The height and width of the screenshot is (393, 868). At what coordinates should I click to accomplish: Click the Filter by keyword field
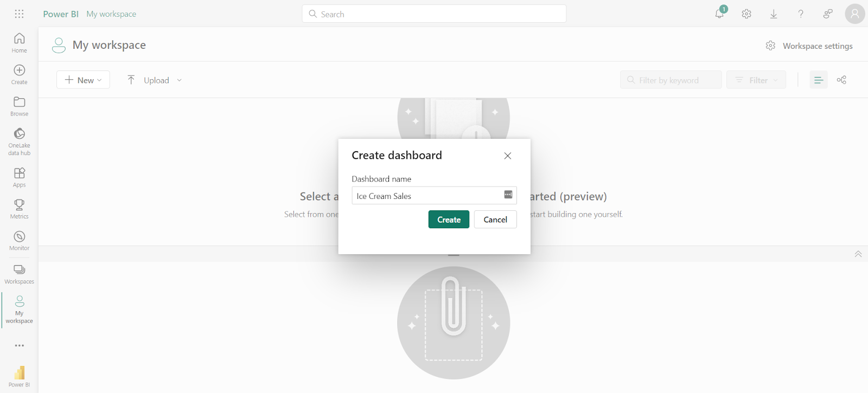click(671, 80)
